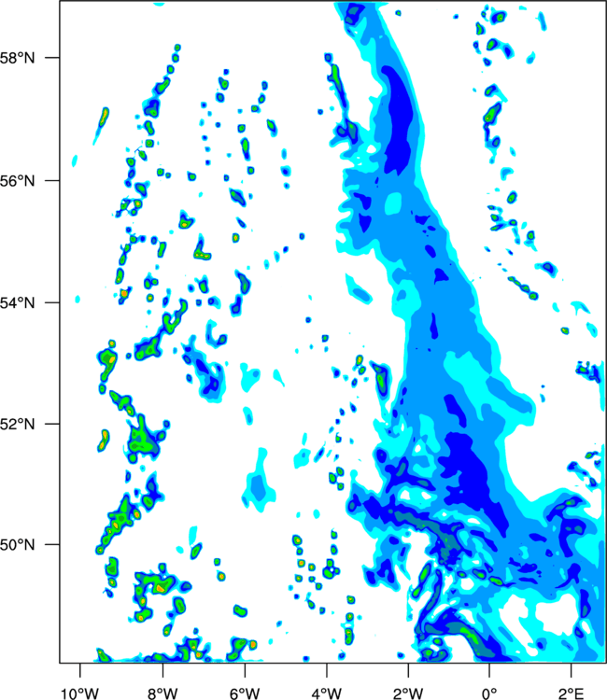Click the 8°W longitude label

(162, 693)
